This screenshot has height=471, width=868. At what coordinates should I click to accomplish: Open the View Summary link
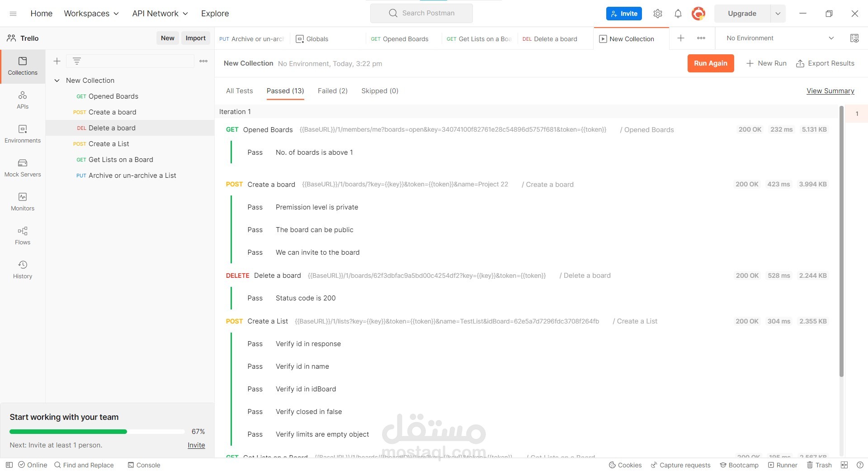pos(830,91)
